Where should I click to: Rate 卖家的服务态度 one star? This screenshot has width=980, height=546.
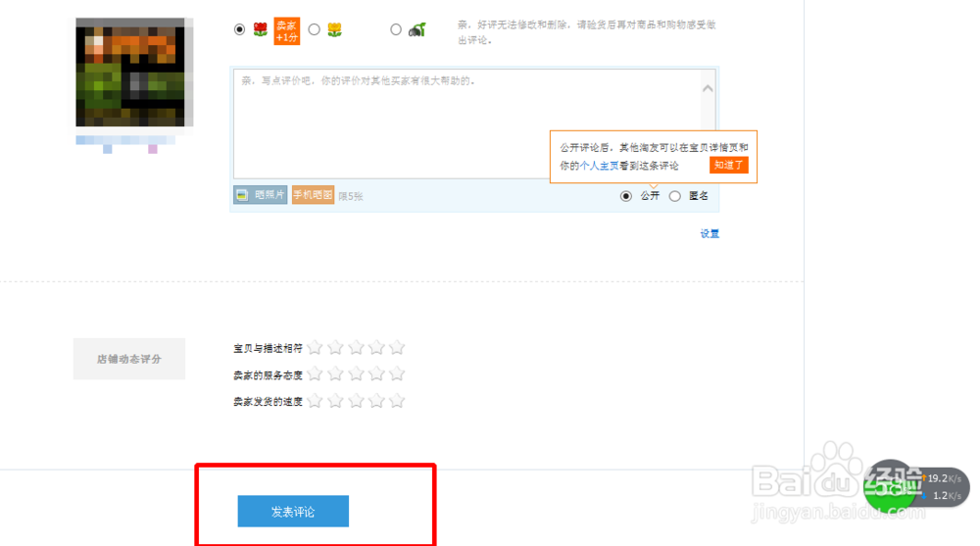pyautogui.click(x=315, y=374)
